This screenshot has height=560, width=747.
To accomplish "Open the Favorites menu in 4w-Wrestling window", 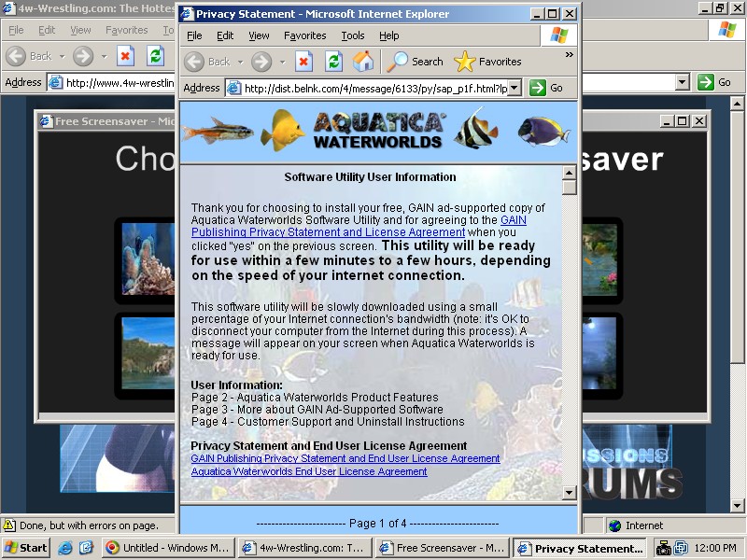I will pos(127,30).
